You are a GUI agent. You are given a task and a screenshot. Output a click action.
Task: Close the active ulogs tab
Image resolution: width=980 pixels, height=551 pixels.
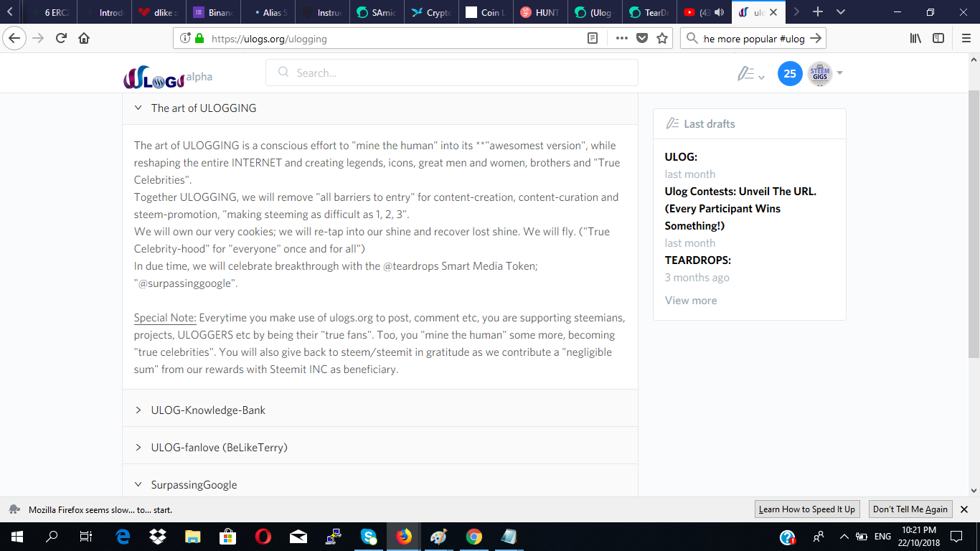[x=773, y=13]
